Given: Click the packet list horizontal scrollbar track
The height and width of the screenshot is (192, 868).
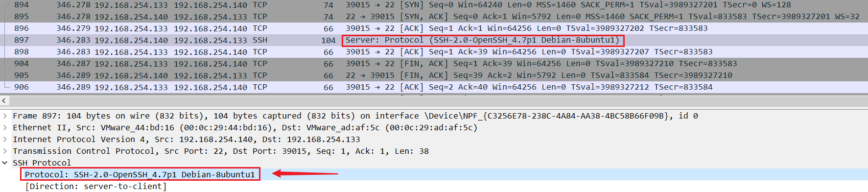Looking at the screenshot, I should pyautogui.click(x=438, y=100).
